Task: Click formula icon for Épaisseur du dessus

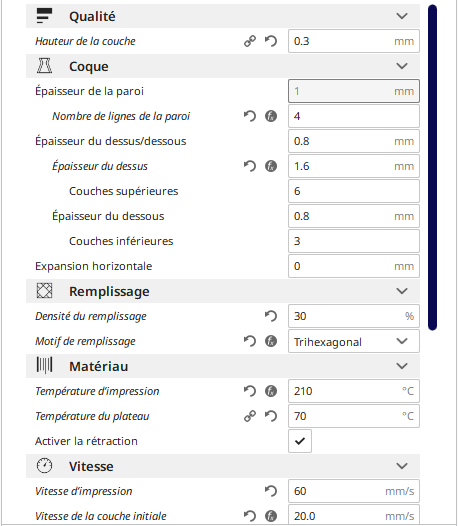Action: coord(271,166)
